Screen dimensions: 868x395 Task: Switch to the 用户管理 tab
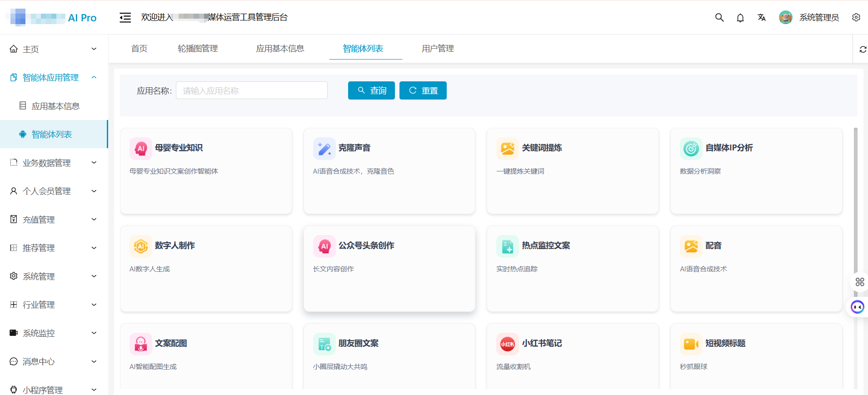click(438, 49)
